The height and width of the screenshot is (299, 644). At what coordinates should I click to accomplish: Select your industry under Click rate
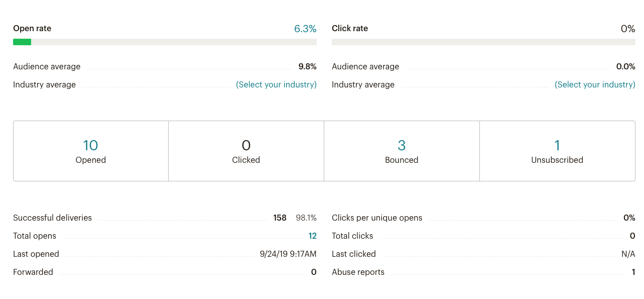coord(595,85)
